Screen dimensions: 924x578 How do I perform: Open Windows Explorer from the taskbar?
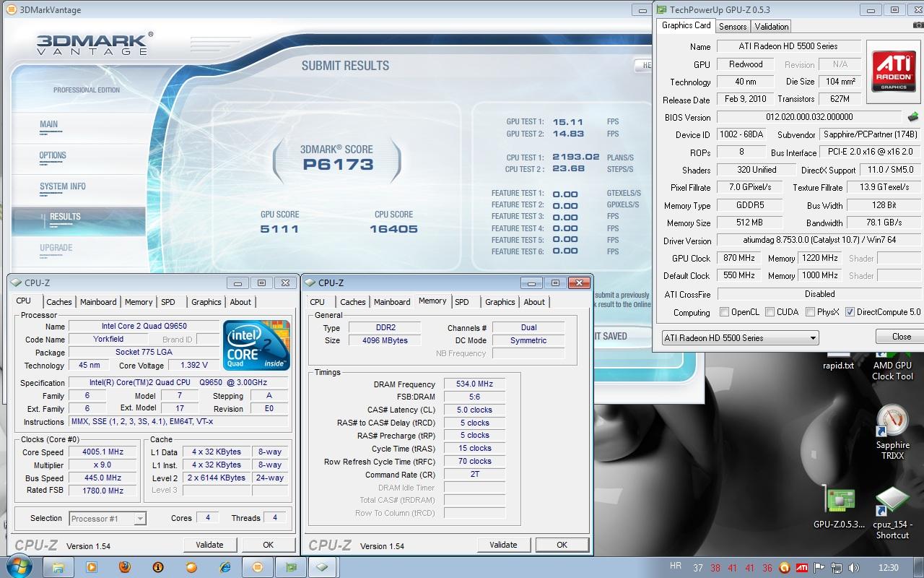tap(58, 567)
